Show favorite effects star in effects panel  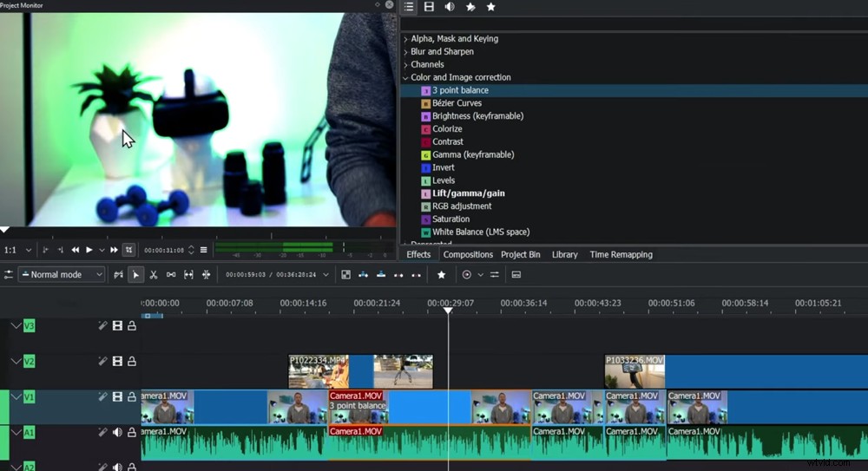point(490,7)
